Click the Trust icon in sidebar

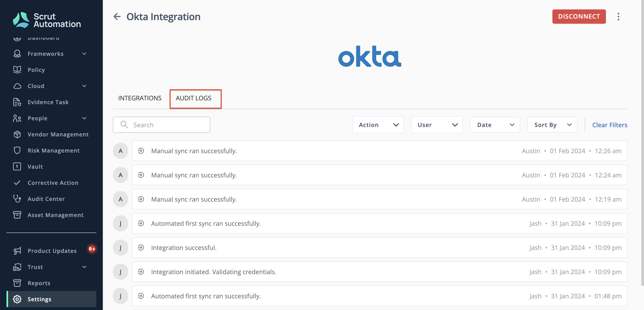tap(17, 267)
